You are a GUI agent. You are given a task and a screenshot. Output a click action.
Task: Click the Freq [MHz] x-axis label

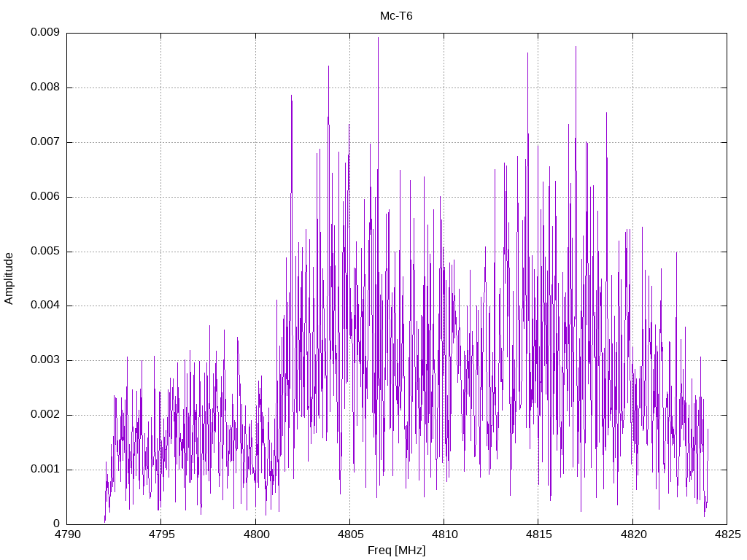[x=396, y=551]
